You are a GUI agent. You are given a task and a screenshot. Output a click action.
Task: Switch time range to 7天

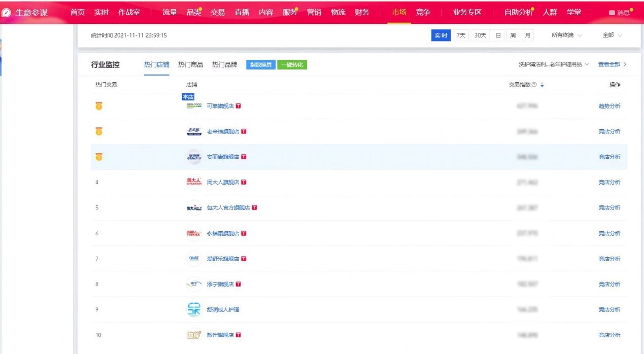(x=461, y=36)
